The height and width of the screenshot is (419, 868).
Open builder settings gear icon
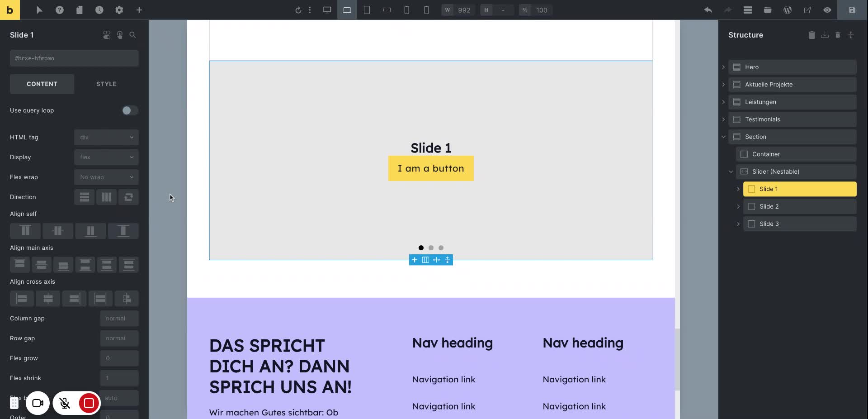[x=119, y=10]
